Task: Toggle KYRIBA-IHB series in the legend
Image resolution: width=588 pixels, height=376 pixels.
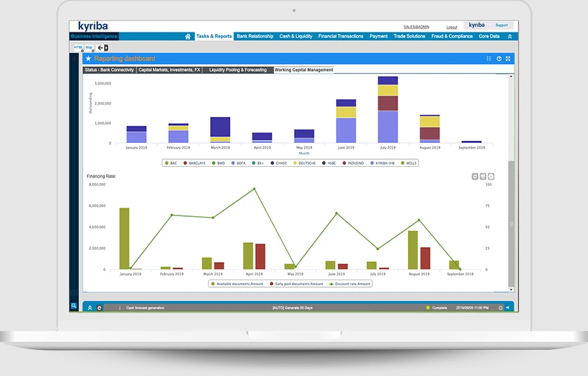Action: (x=383, y=163)
